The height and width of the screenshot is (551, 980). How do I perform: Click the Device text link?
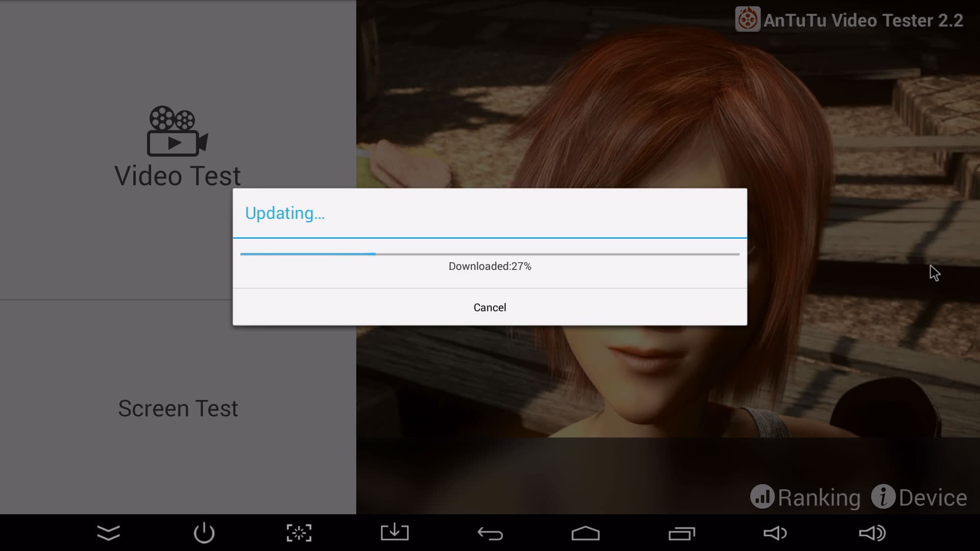(x=933, y=497)
